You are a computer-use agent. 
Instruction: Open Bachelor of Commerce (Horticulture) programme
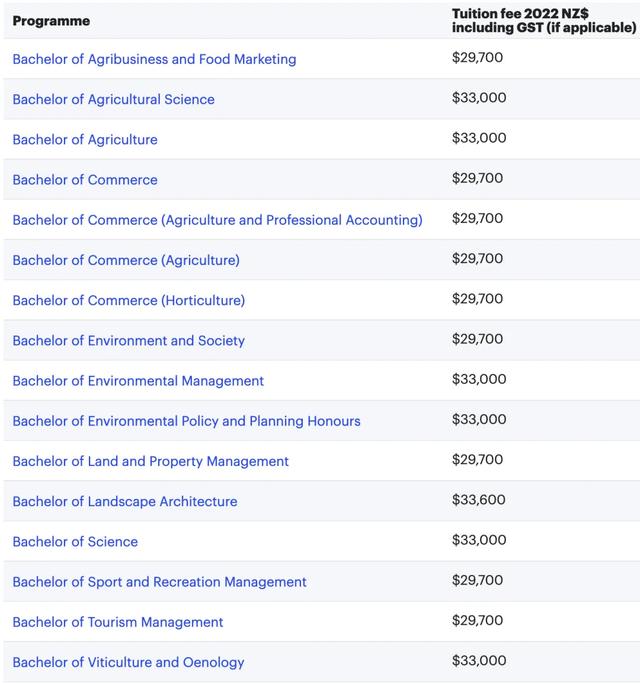click(x=128, y=300)
